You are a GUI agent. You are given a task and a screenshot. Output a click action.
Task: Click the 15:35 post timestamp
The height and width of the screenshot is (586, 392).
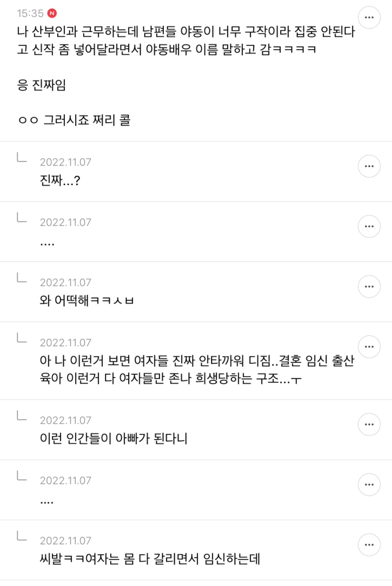[x=30, y=13]
